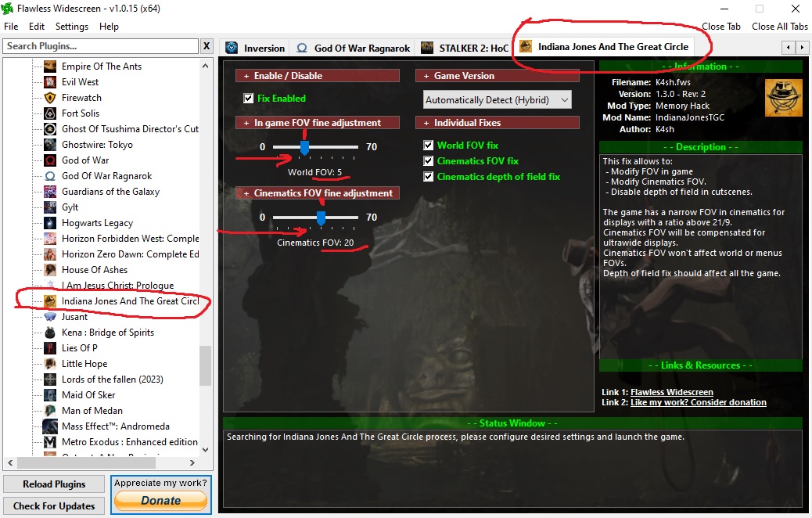Click the Empire Of The Ants plugin icon

click(x=50, y=67)
